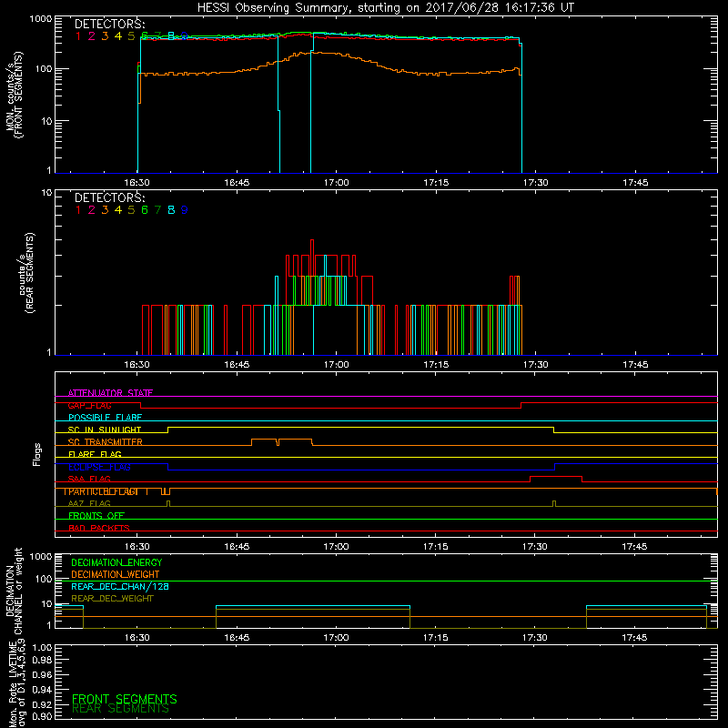Click the REAR SEGMENTS livetime label
This screenshot has height=728, width=728.
pos(121,709)
